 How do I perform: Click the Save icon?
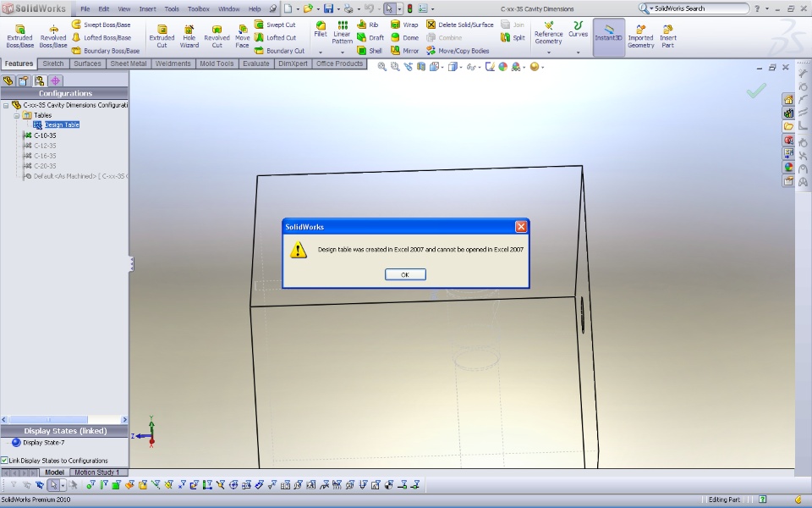[328, 8]
